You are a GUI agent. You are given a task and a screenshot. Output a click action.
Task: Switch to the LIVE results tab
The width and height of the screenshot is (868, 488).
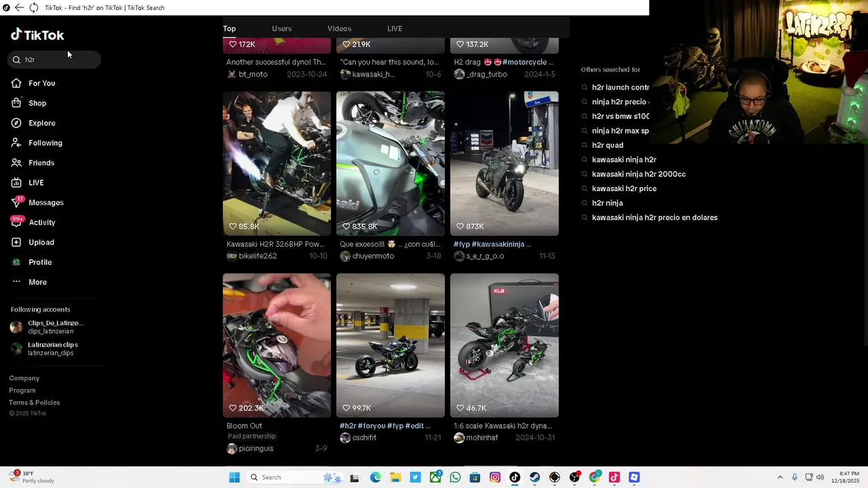[x=395, y=28]
